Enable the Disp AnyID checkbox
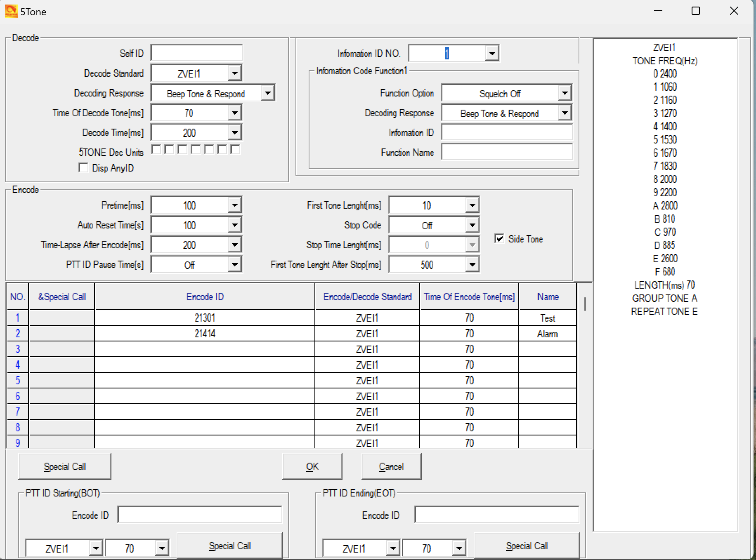This screenshot has width=756, height=560. 83,168
